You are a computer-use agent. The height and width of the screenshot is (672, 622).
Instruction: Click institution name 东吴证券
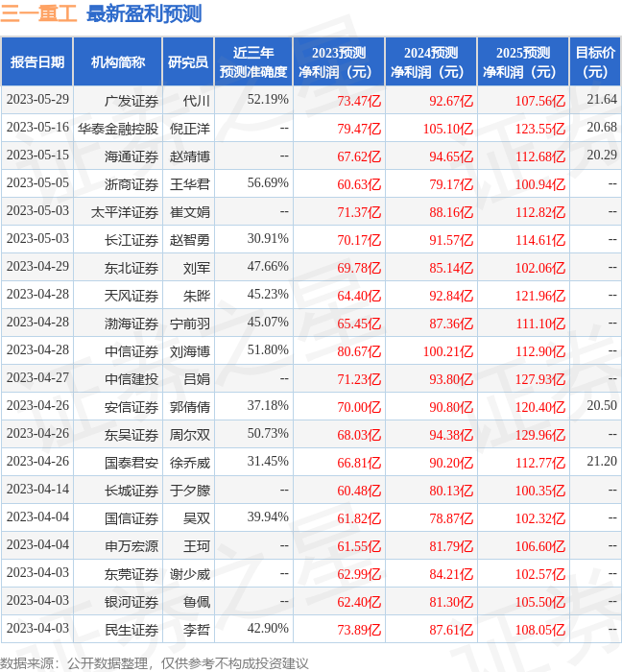[132, 435]
